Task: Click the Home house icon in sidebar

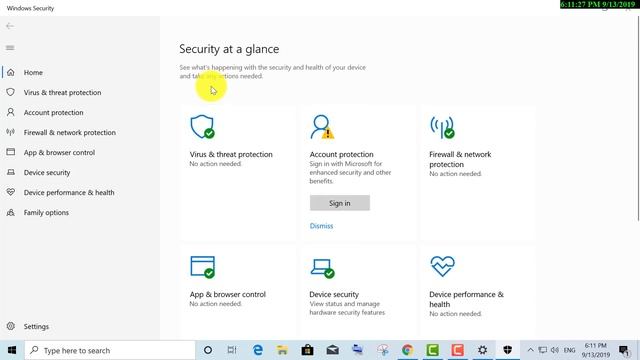Action: pyautogui.click(x=11, y=72)
